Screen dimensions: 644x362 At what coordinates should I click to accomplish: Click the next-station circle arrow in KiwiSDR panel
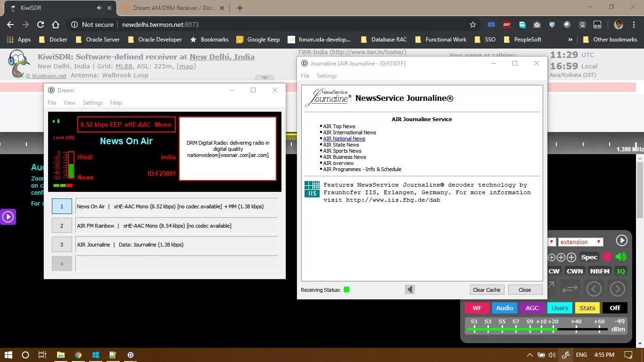(617, 288)
